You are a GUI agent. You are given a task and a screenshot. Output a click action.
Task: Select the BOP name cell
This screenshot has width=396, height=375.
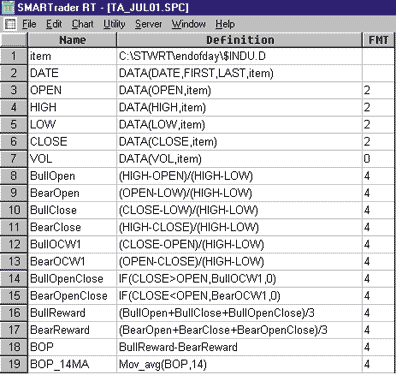point(72,347)
